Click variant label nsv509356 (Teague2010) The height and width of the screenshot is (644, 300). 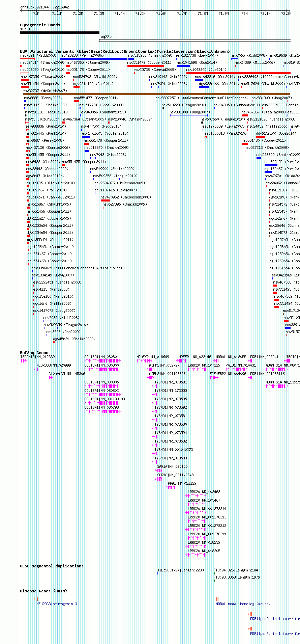coord(66,325)
